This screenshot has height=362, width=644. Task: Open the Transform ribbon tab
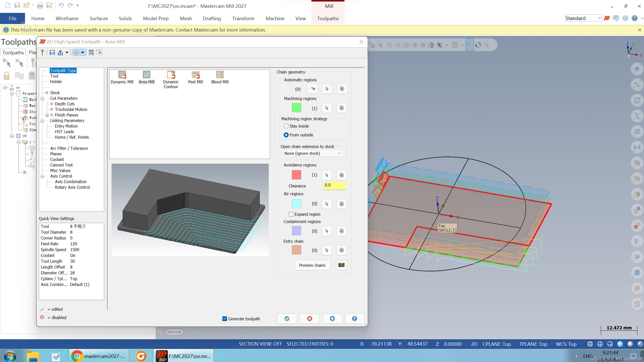(x=243, y=18)
